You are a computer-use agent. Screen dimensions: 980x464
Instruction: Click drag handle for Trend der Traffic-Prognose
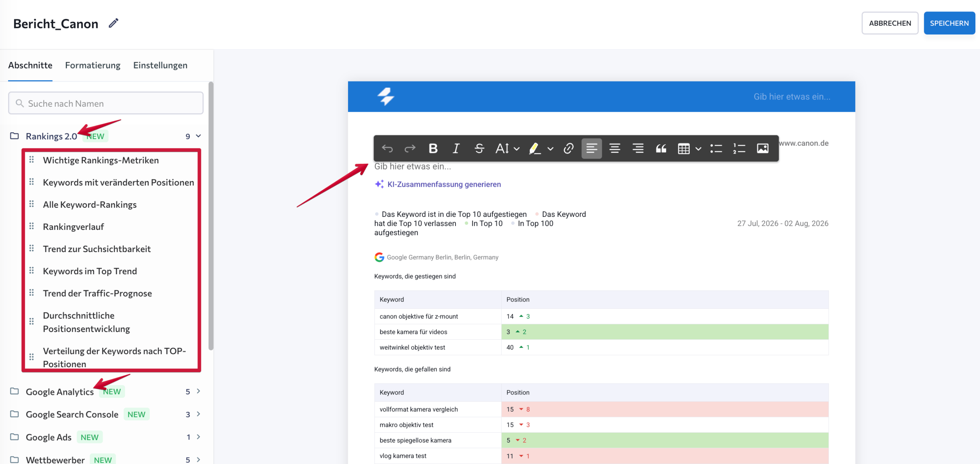click(32, 293)
